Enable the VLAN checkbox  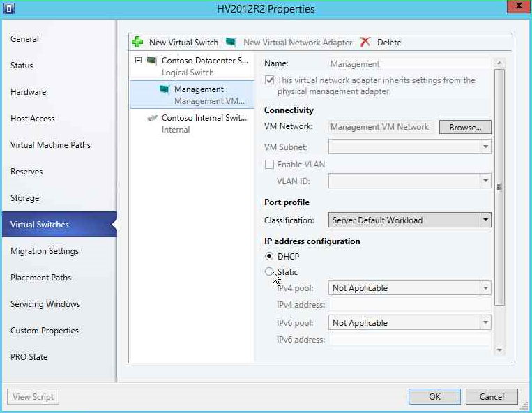tap(269, 164)
